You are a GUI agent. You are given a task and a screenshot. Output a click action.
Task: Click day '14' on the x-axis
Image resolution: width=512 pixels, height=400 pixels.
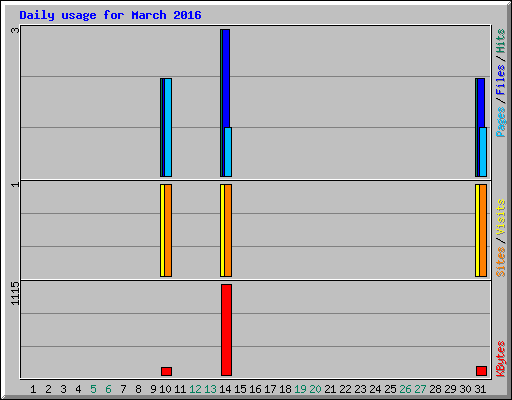click(x=225, y=389)
